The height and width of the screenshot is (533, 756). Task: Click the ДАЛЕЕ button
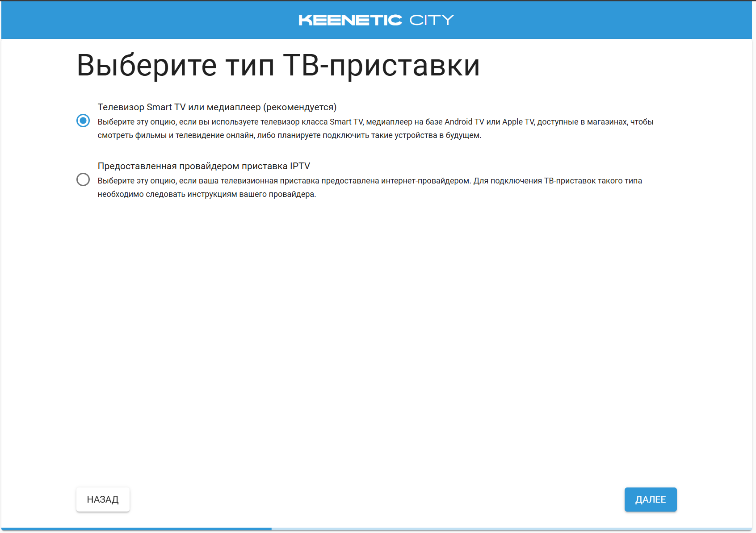(x=651, y=500)
